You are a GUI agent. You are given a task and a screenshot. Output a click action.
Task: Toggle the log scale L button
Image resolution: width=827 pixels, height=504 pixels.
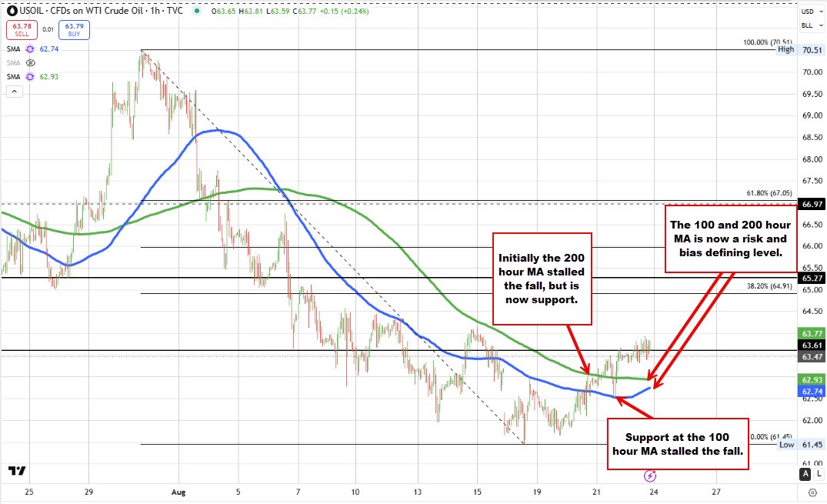819,474
